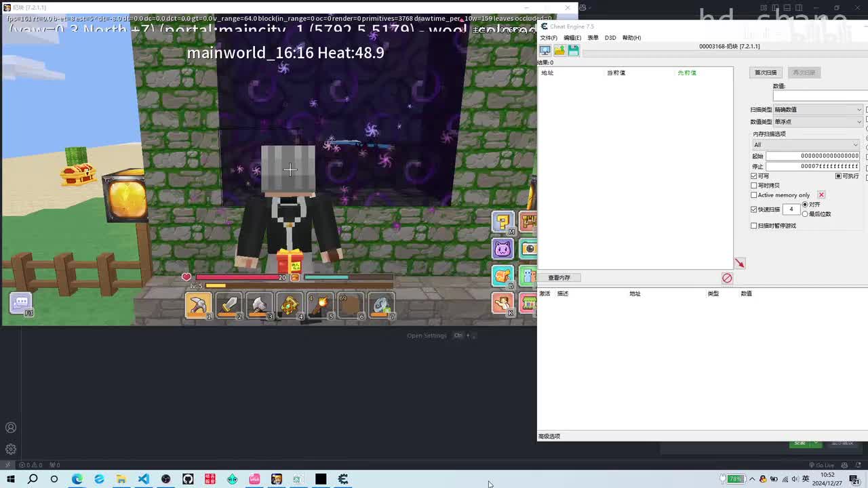Toggle the 可写 writable checkbox

[754, 176]
